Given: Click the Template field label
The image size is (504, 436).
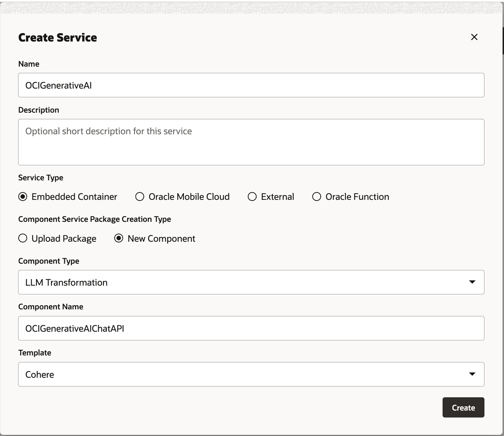Looking at the screenshot, I should point(35,353).
